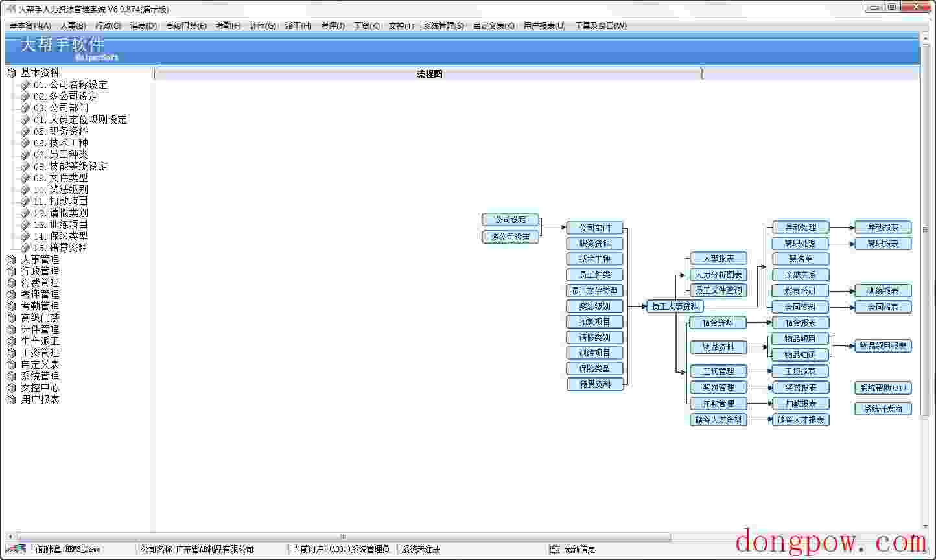The width and height of the screenshot is (936, 560).
Task: Collapse the 基本资料 tree node
Action: coord(12,73)
